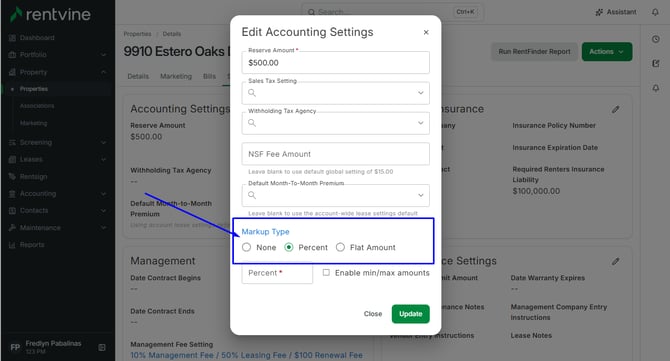The height and width of the screenshot is (361, 670).
Task: Click the Rentvine logo
Action: tap(50, 15)
